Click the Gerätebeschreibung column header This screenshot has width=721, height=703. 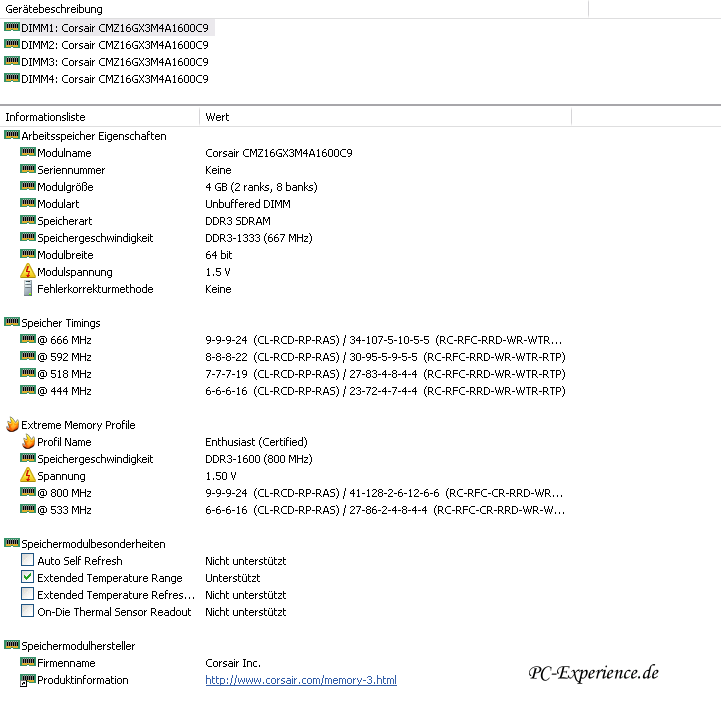(290, 9)
